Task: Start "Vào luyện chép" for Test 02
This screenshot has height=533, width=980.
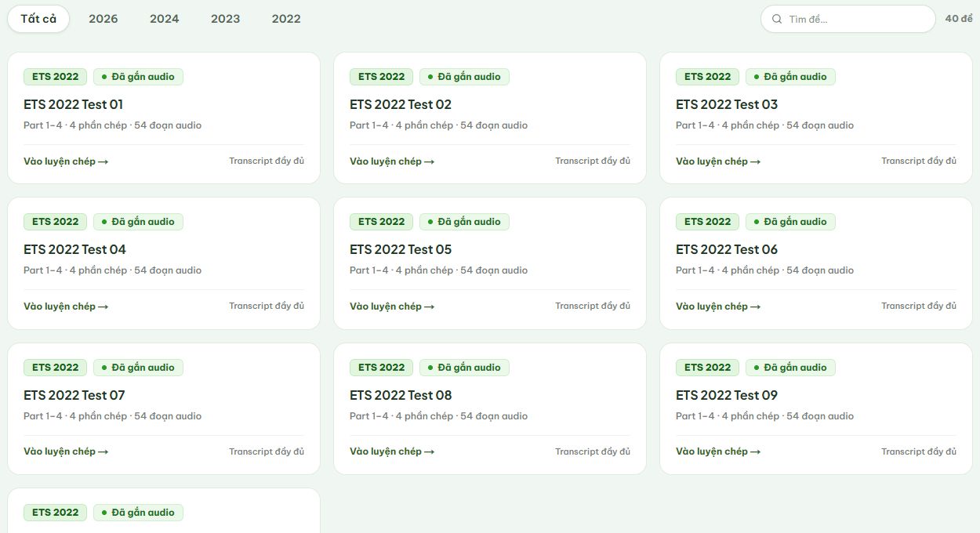Action: coord(392,161)
